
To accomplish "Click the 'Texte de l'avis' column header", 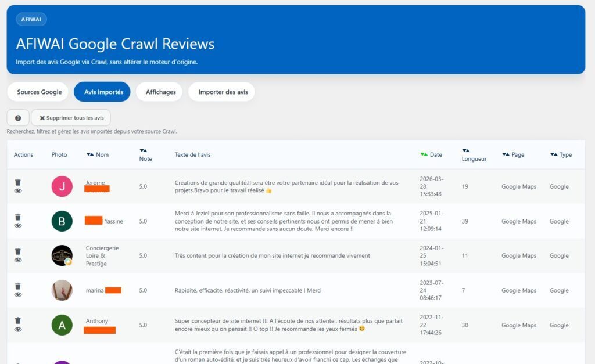I will click(192, 154).
